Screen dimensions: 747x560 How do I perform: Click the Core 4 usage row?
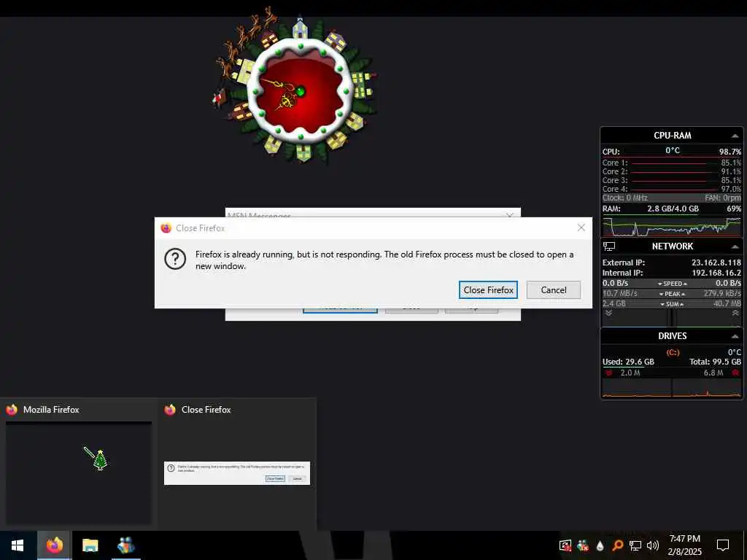pyautogui.click(x=672, y=189)
